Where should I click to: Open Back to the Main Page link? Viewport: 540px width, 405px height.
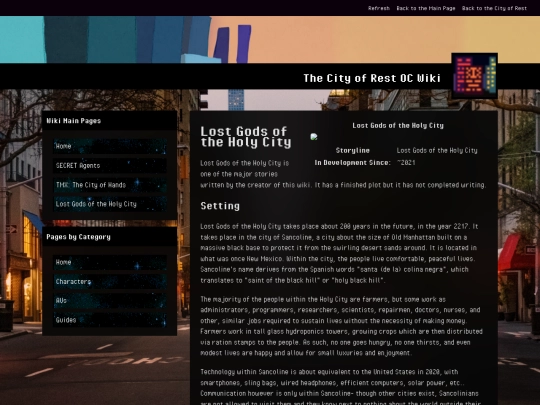(x=426, y=8)
